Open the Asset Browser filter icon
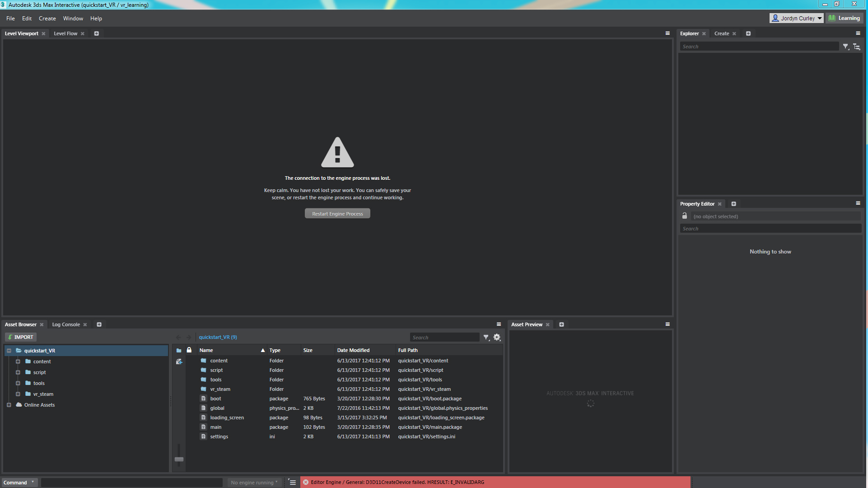 [x=486, y=338]
